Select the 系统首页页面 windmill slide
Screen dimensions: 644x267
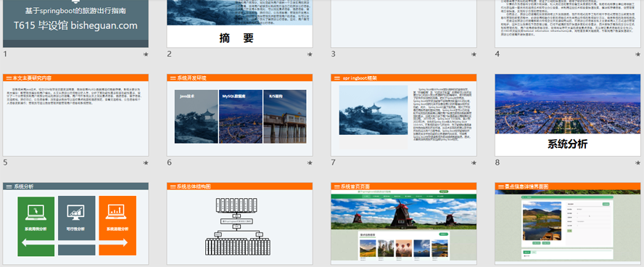404,224
